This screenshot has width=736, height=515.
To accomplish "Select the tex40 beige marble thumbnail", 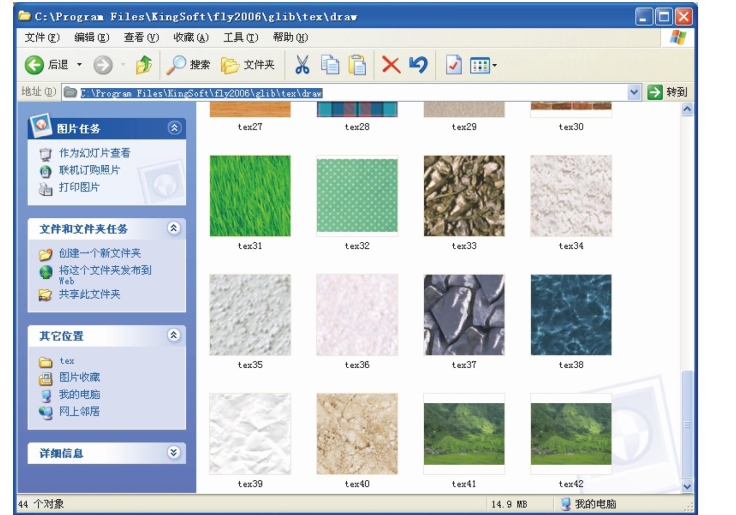I will pos(357,434).
